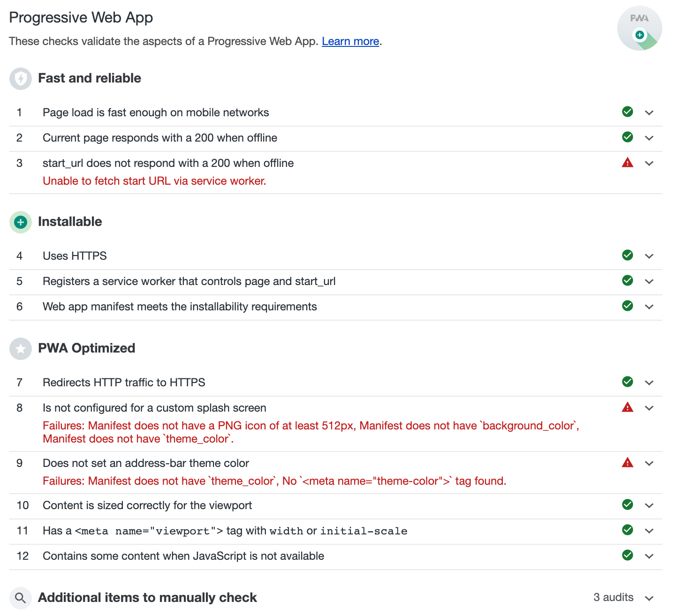Click the PWA badge icon
Viewport: 682px width, 616px height.
(639, 28)
